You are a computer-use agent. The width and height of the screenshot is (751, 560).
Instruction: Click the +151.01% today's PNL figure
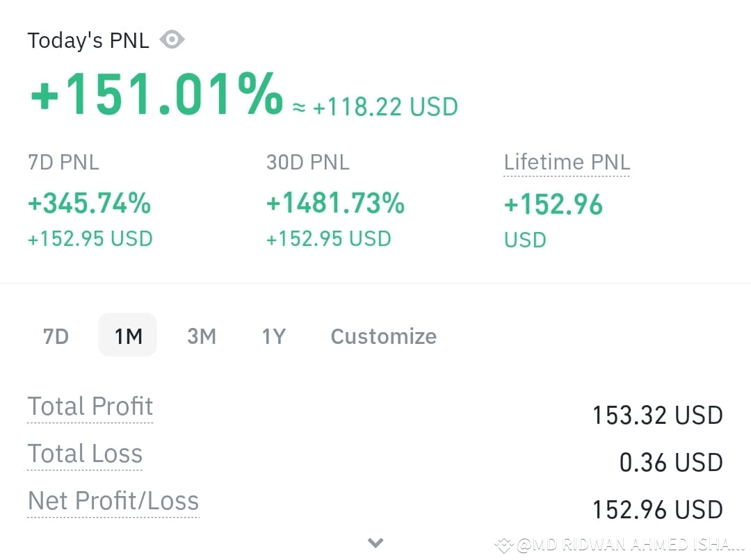pos(156,94)
